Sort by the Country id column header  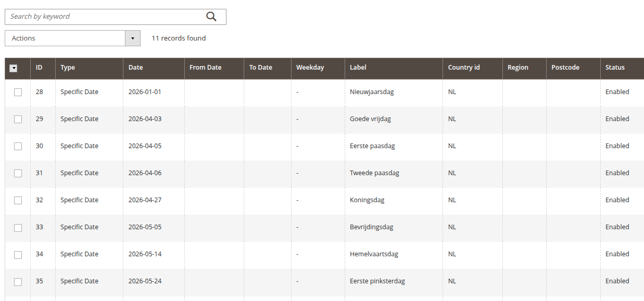click(x=473, y=68)
